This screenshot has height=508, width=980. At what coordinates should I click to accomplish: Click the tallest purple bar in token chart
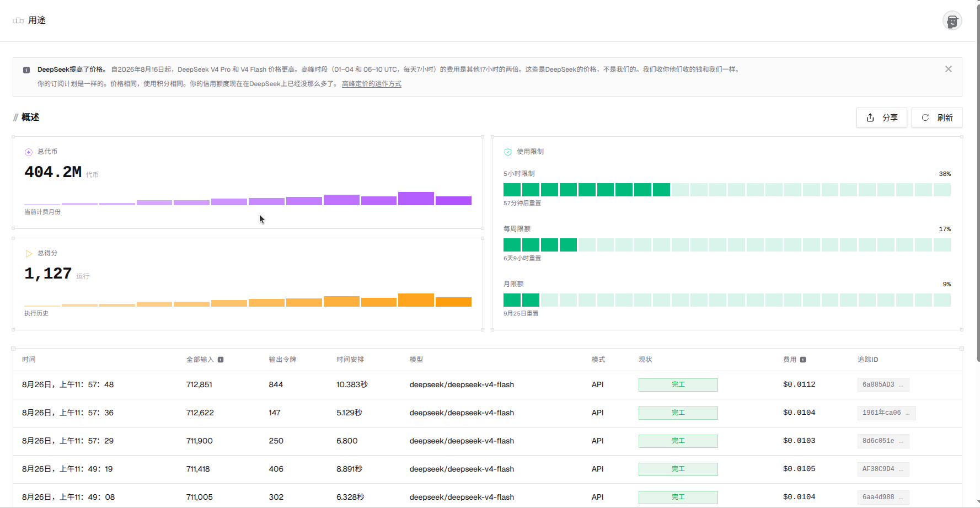pyautogui.click(x=416, y=199)
